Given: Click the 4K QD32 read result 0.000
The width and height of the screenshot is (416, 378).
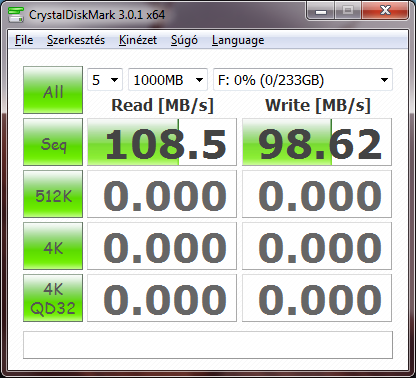Looking at the screenshot, I should pyautogui.click(x=162, y=298).
